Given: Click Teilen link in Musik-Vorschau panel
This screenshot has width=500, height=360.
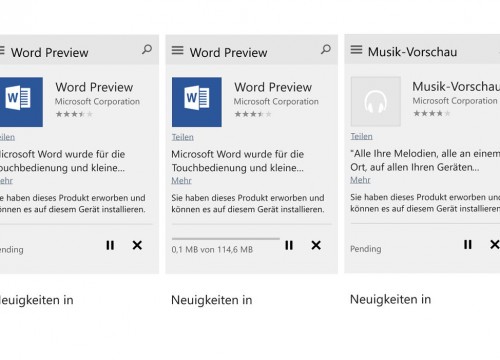Looking at the screenshot, I should click(x=361, y=136).
